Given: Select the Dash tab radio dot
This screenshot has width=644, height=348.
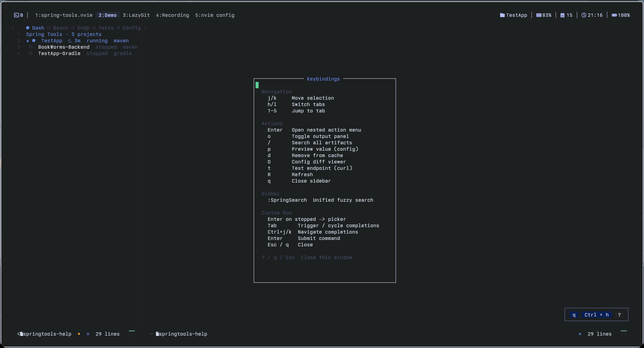Looking at the screenshot, I should [x=28, y=28].
